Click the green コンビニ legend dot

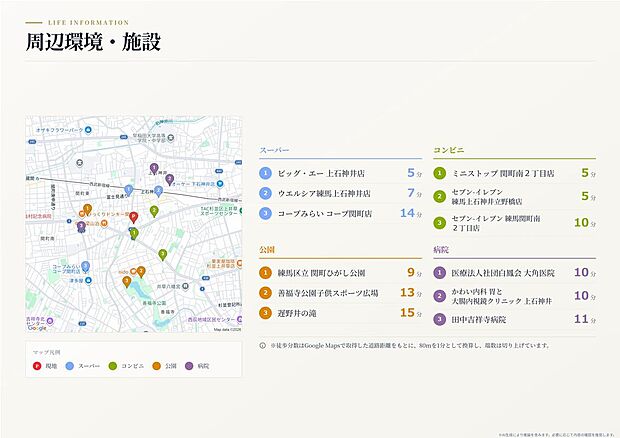(113, 366)
